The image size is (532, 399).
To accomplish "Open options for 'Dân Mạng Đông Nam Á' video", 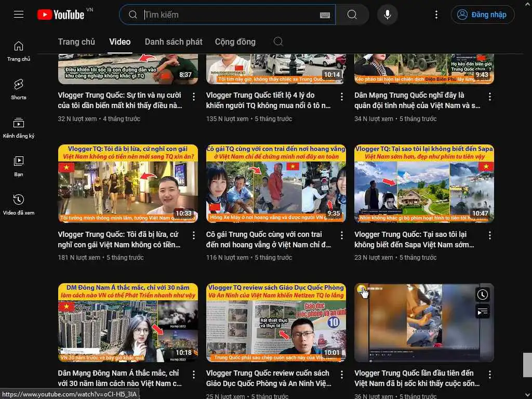I will [194, 375].
